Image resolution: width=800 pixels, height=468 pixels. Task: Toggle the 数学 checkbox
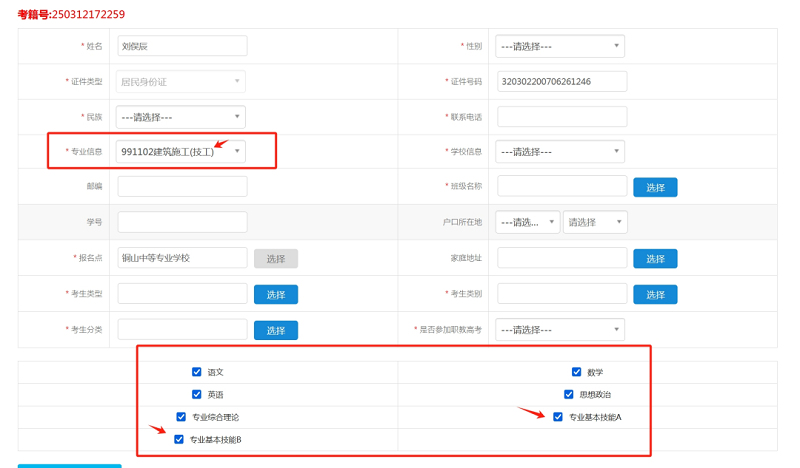577,372
